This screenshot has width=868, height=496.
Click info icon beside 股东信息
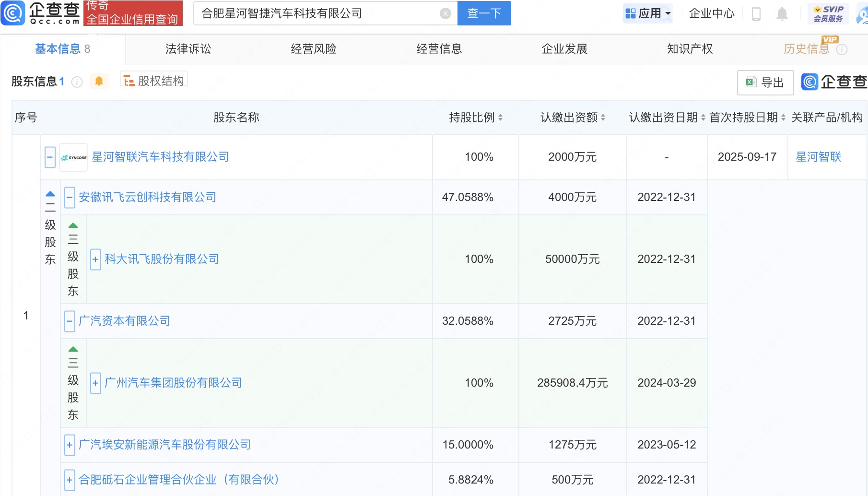[x=77, y=82]
